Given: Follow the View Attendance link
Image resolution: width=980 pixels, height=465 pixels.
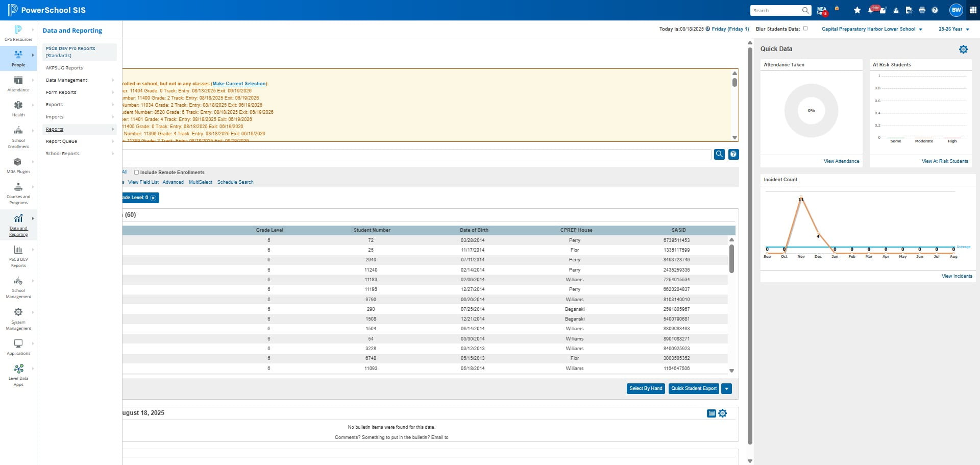Looking at the screenshot, I should pyautogui.click(x=841, y=161).
